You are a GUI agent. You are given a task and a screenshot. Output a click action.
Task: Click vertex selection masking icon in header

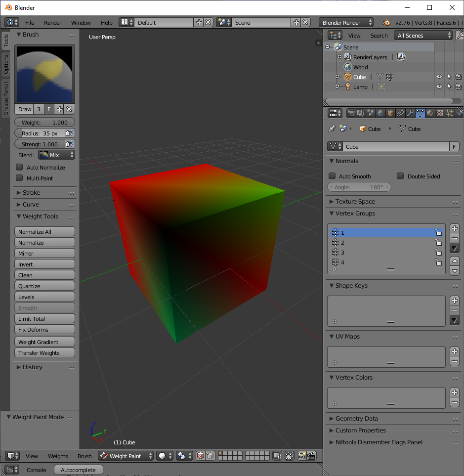click(x=210, y=456)
